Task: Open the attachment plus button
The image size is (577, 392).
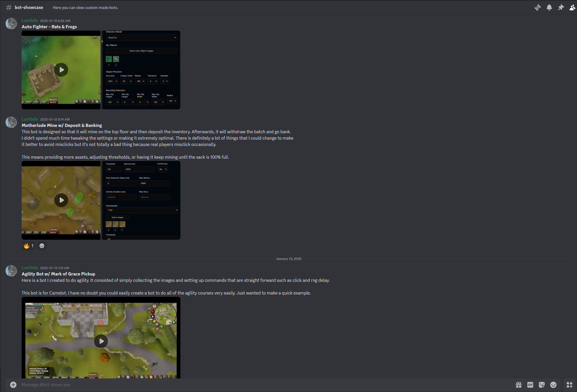Action: click(x=13, y=385)
